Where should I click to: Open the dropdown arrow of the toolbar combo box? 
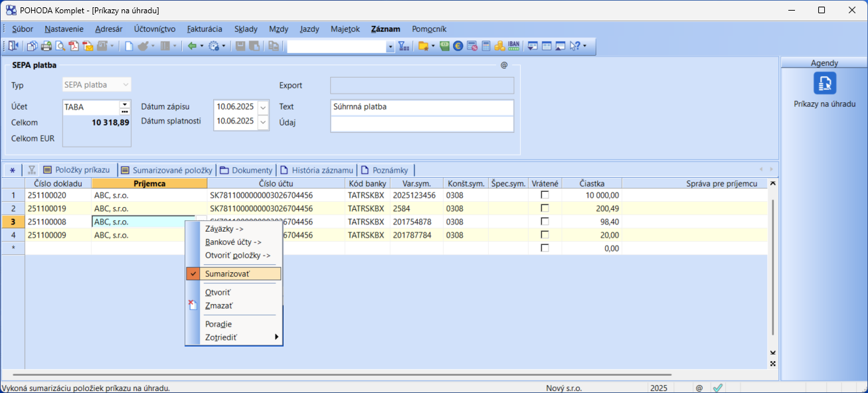[390, 46]
